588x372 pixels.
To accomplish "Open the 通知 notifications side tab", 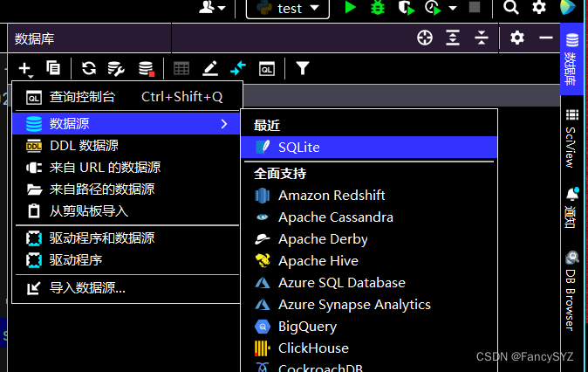I will pyautogui.click(x=571, y=208).
